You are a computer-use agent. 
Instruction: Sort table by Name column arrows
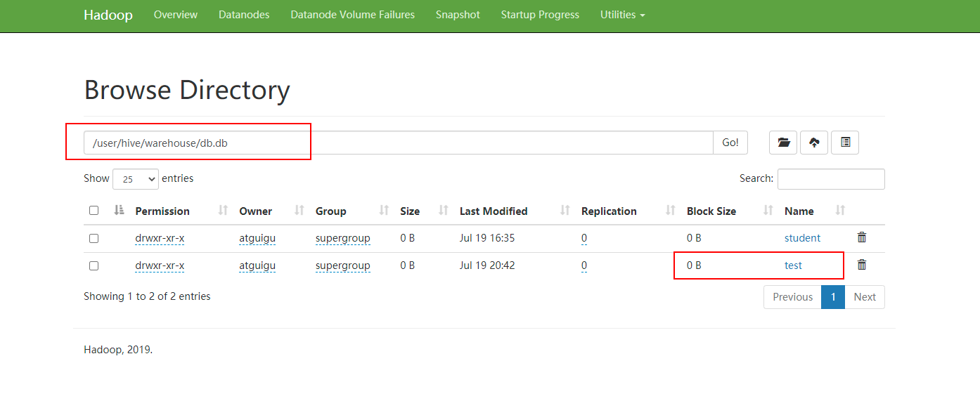(840, 210)
